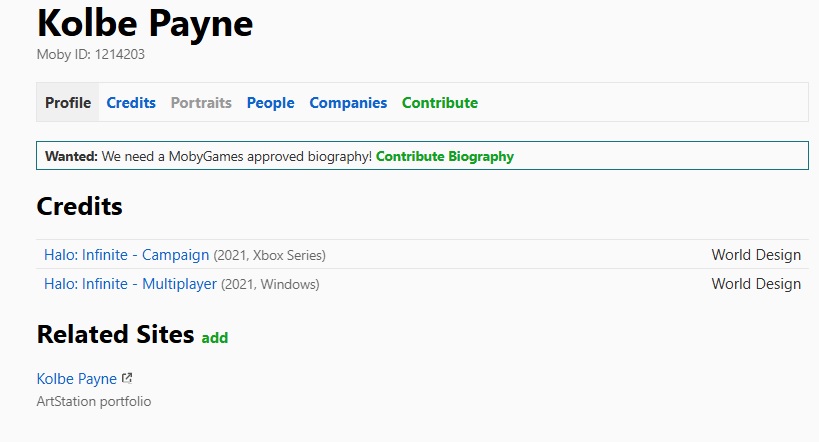Click the Contribute Biography link
The height and width of the screenshot is (442, 819).
click(445, 156)
